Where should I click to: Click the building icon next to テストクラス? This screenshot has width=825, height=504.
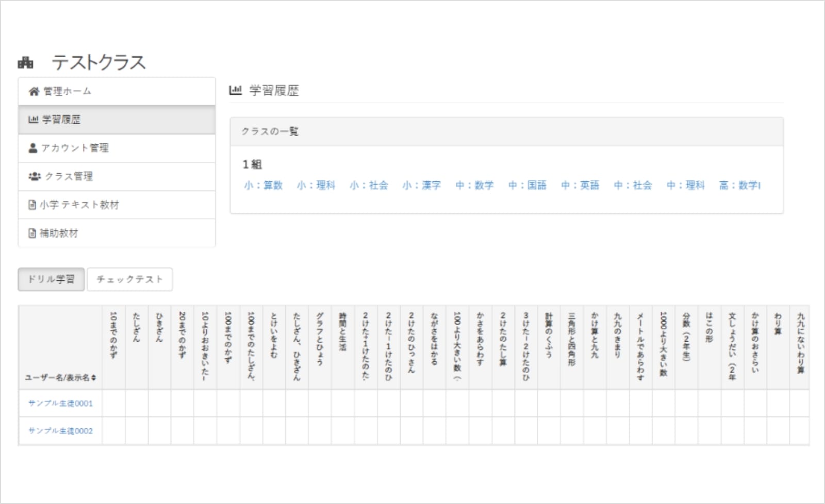26,63
